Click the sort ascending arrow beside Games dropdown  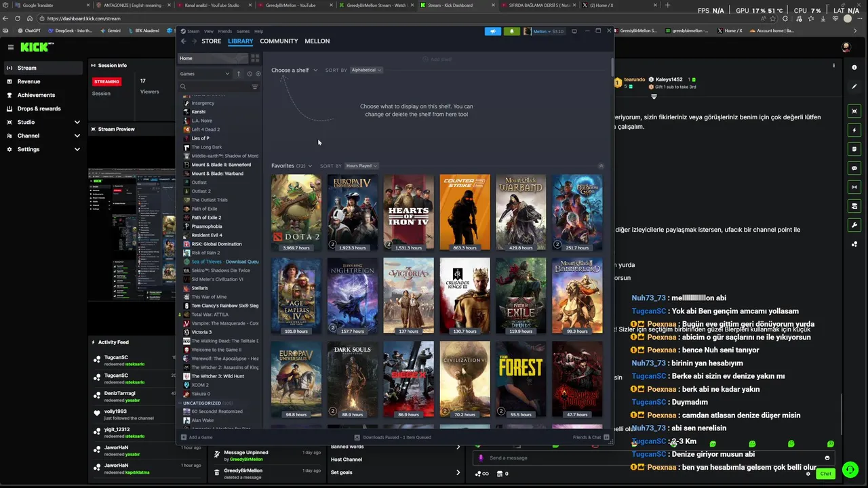(x=238, y=73)
